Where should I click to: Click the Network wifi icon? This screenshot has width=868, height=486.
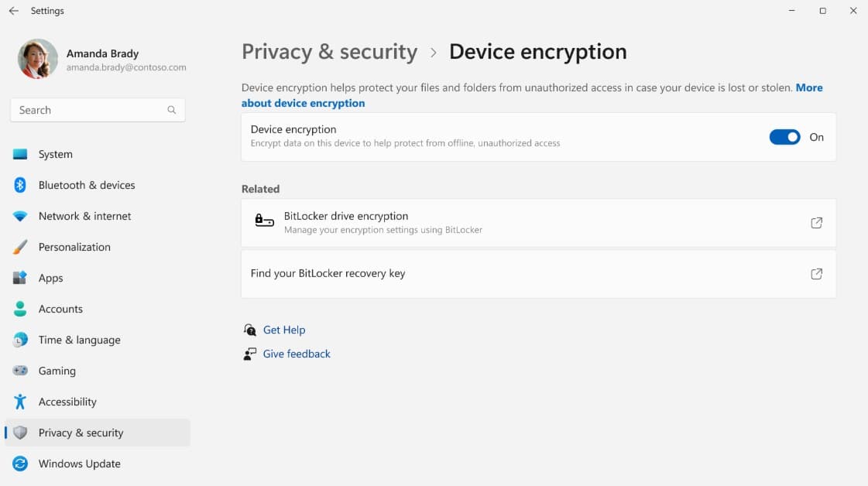click(20, 217)
